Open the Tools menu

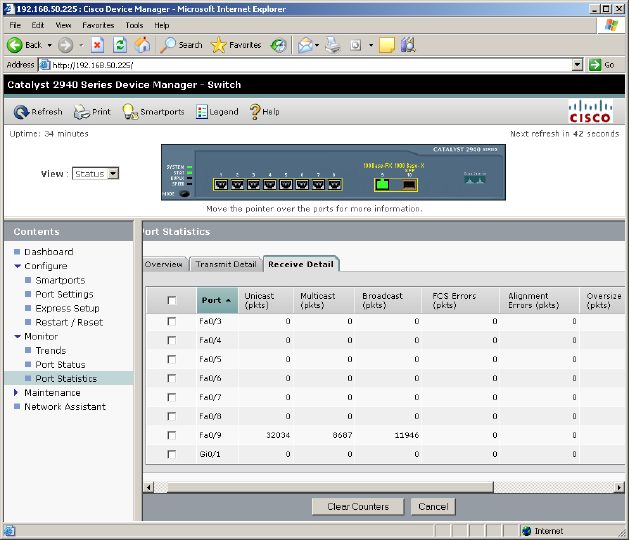click(134, 25)
